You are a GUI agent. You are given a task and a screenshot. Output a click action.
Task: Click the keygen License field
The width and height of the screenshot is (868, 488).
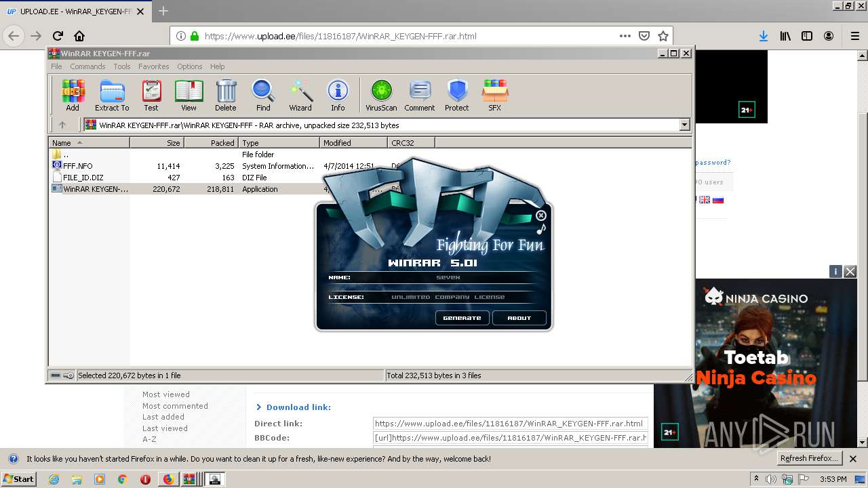[x=448, y=297]
